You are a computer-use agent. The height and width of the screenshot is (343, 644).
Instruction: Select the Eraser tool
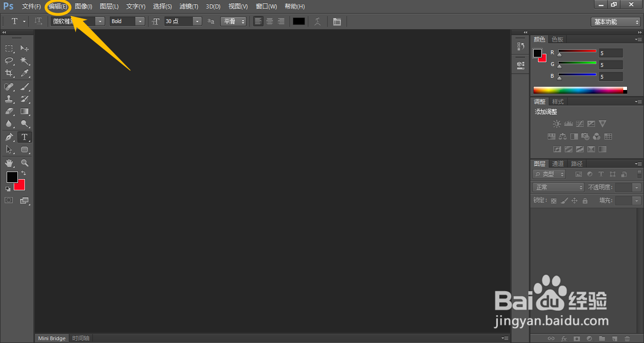9,111
